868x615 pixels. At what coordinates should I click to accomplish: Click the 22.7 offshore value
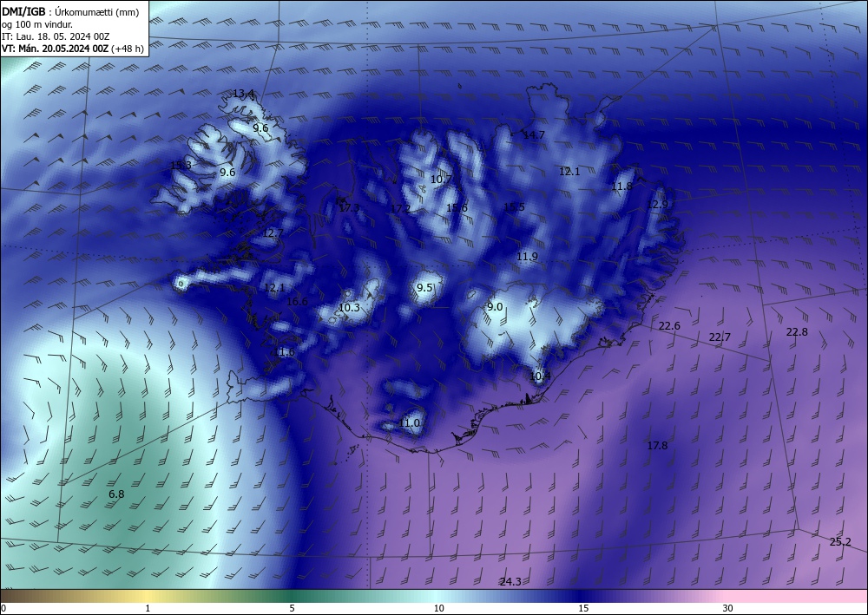(x=720, y=337)
